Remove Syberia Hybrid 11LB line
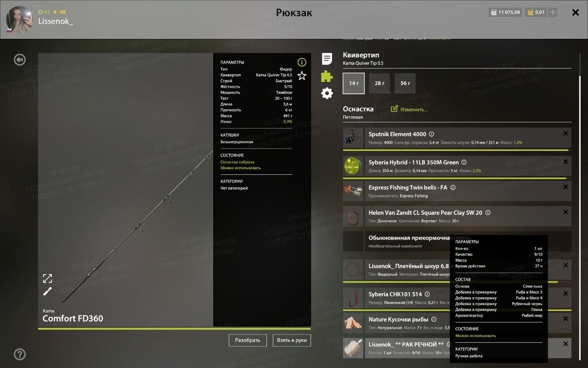This screenshot has width=588, height=368. pyautogui.click(x=565, y=162)
